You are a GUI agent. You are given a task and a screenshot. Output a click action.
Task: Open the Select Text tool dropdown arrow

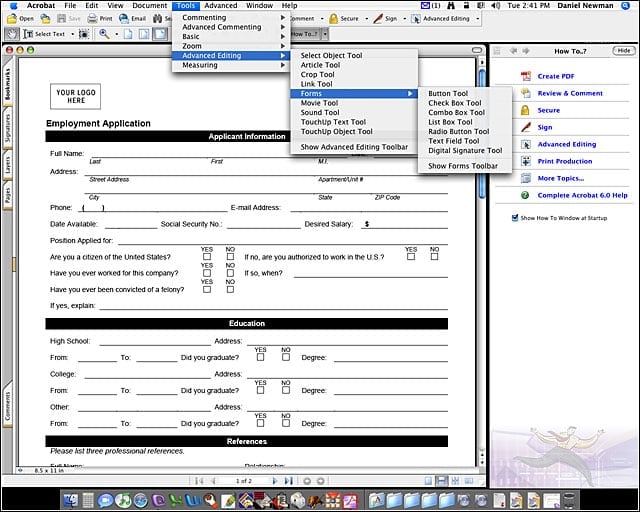coord(73,34)
